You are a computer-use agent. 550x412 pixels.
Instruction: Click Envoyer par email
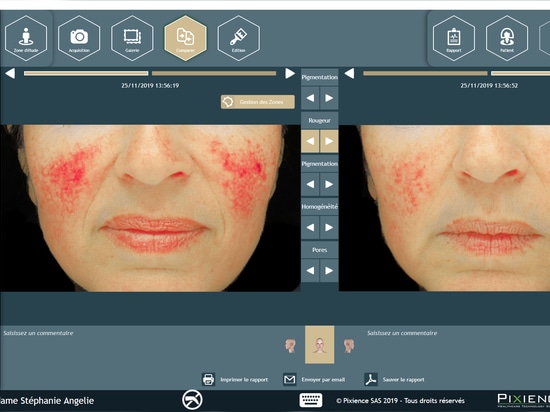(x=323, y=380)
